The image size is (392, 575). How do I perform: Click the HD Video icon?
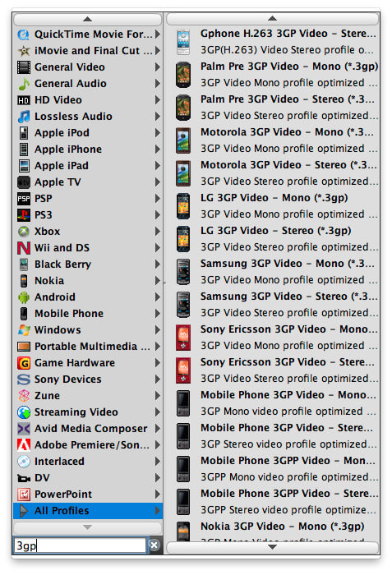[24, 100]
